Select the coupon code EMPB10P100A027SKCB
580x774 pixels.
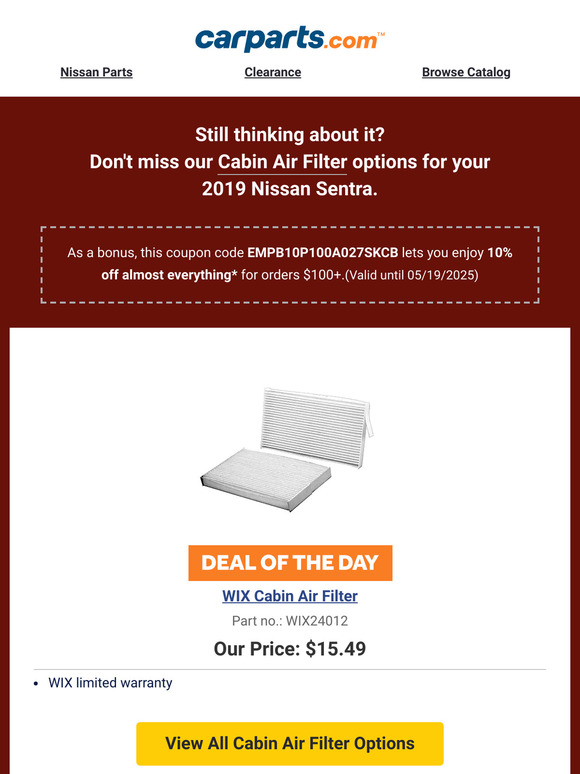323,253
